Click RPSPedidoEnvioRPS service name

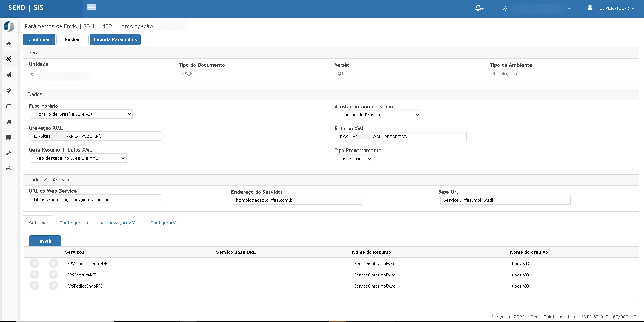[x=85, y=286]
